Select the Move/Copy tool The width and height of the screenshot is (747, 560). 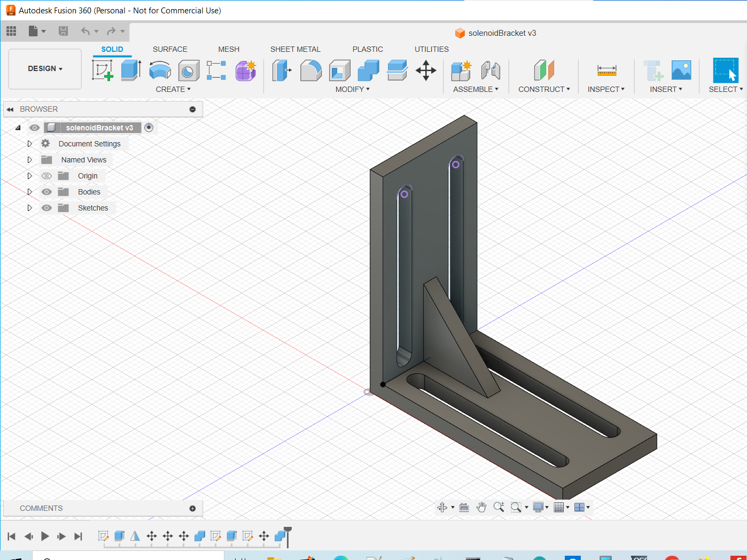click(426, 70)
